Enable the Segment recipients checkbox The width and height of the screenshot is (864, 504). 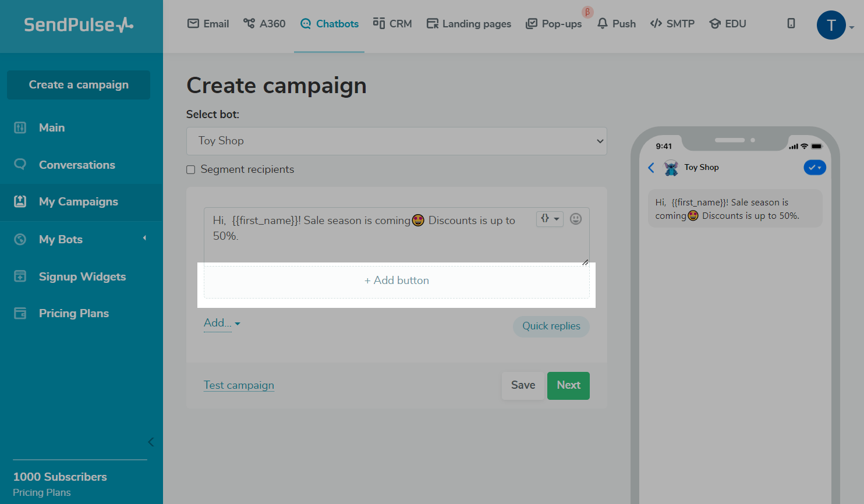tap(191, 170)
